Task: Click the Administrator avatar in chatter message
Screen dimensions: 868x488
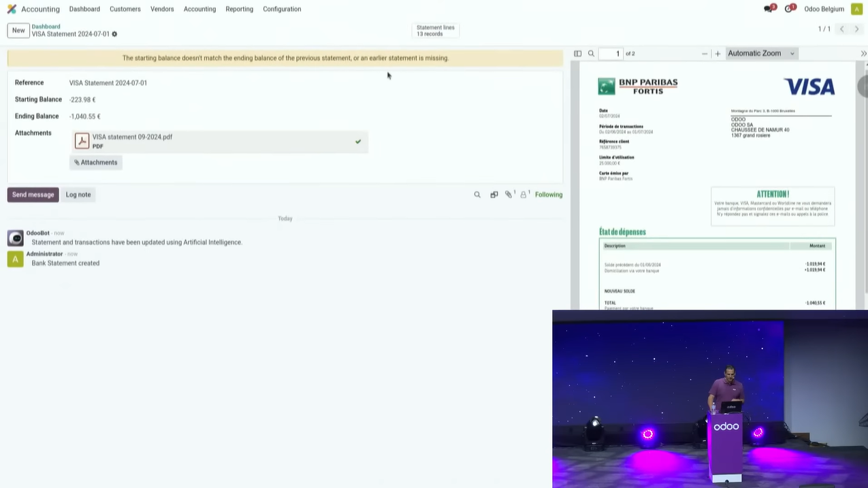Action: click(15, 259)
